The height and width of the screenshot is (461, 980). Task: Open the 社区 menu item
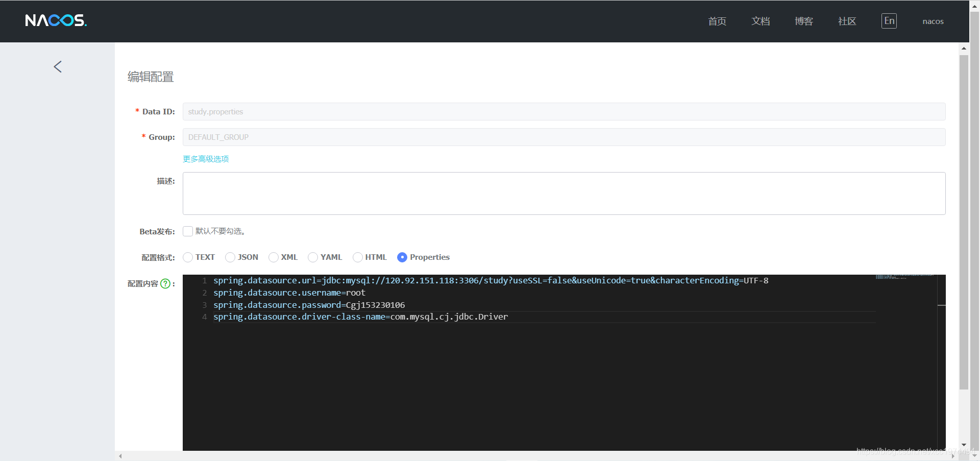[x=847, y=21]
